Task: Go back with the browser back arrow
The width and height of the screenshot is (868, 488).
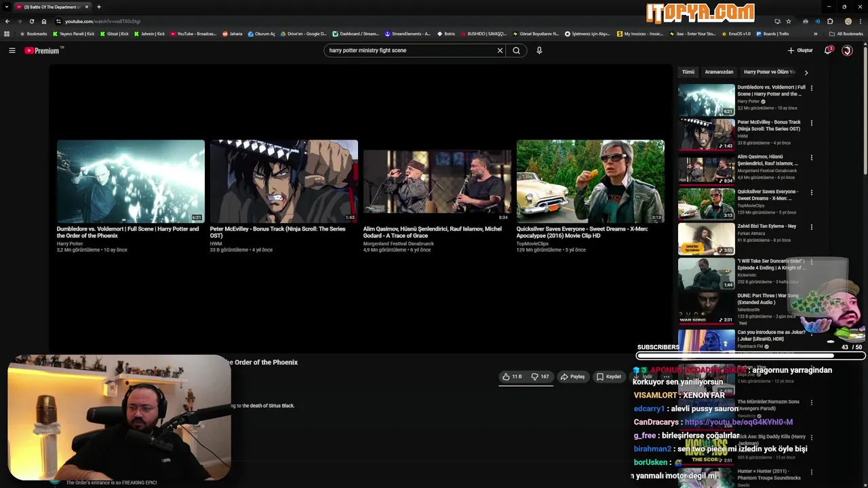Action: (7, 21)
